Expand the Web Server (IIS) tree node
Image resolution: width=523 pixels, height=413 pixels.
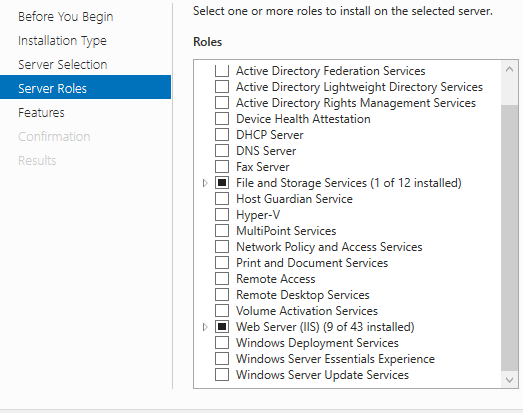205,327
